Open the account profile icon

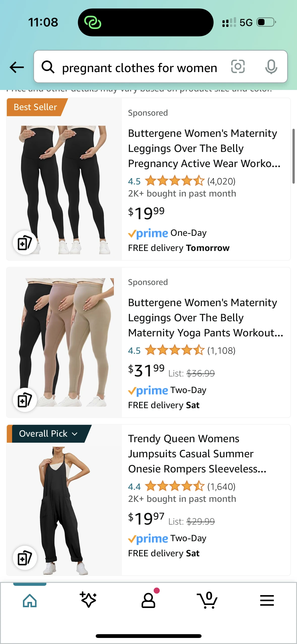tap(149, 600)
